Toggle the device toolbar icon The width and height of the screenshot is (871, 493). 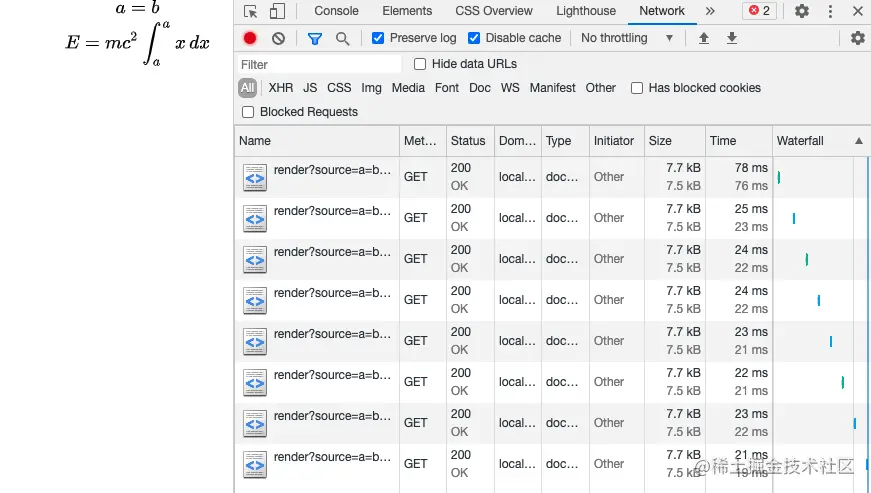277,11
